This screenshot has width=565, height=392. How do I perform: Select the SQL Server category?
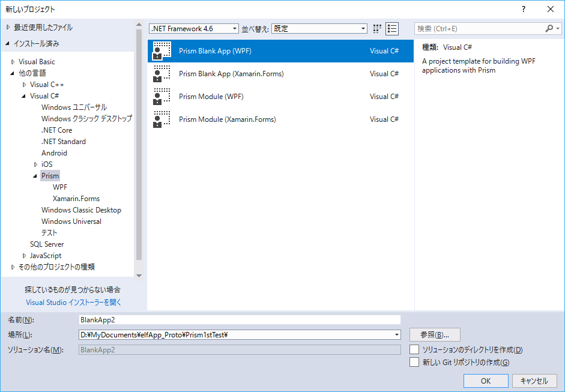point(47,244)
